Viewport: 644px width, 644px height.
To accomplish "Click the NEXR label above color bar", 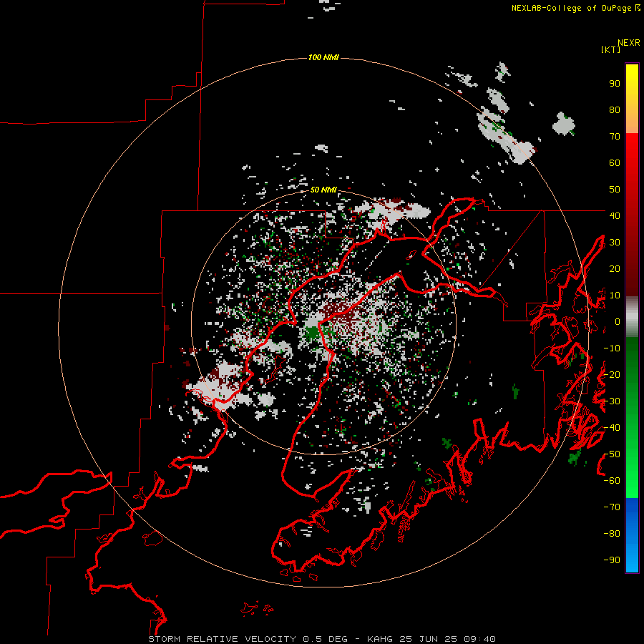I will pos(629,43).
